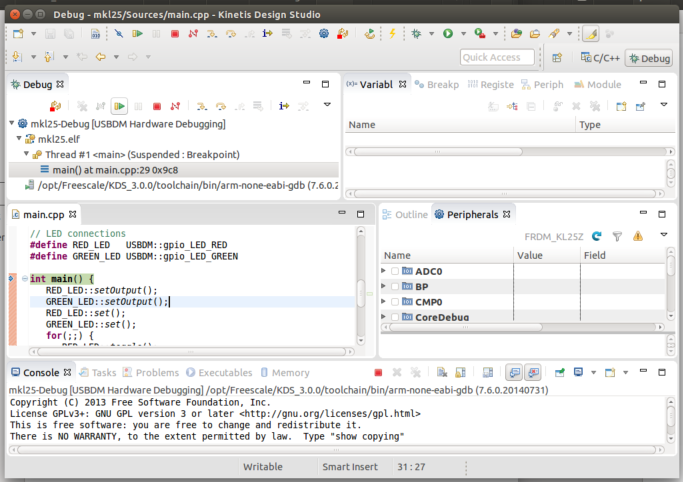This screenshot has height=482, width=683.
Task: Collapse the Thread #1 node
Action: [26, 154]
